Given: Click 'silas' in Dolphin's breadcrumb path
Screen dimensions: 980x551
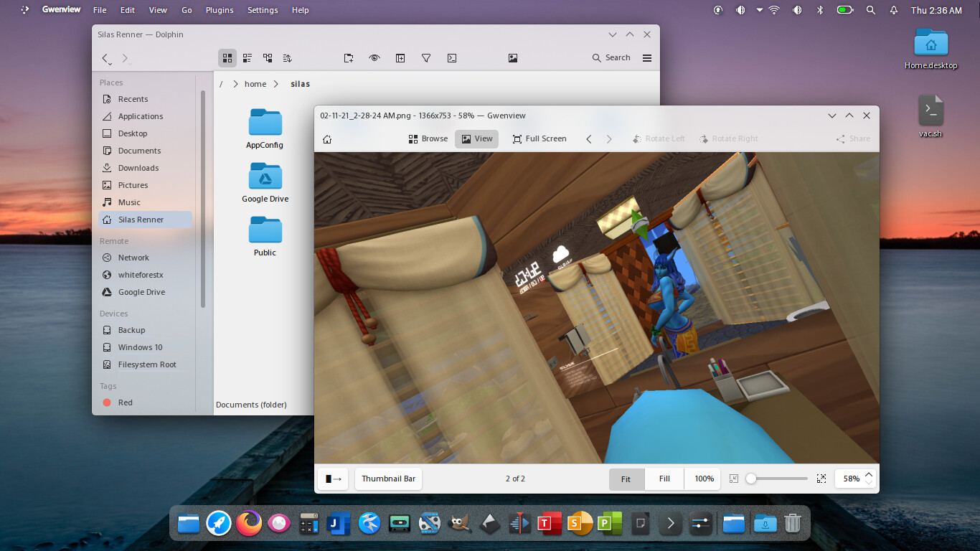Looking at the screenshot, I should pos(300,84).
